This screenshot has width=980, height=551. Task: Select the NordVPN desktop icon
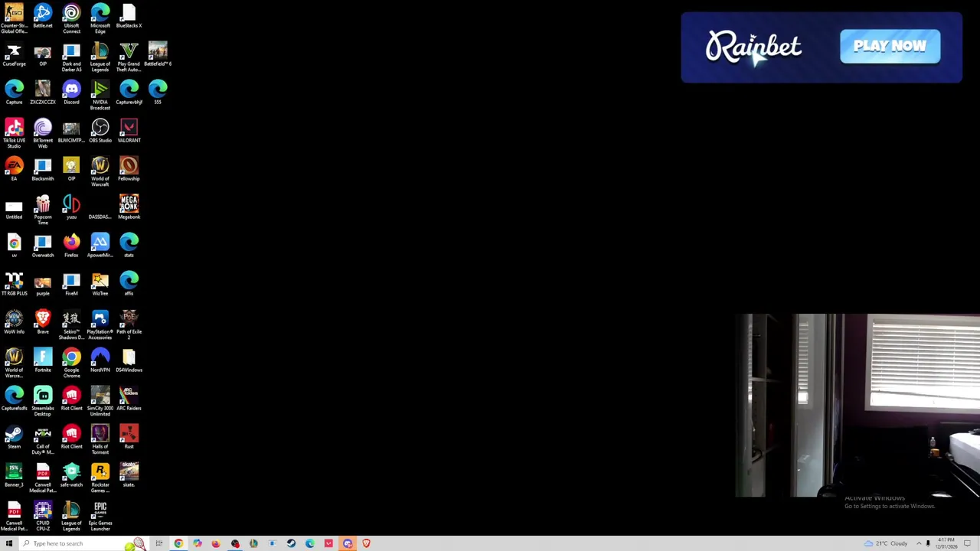pos(100,361)
